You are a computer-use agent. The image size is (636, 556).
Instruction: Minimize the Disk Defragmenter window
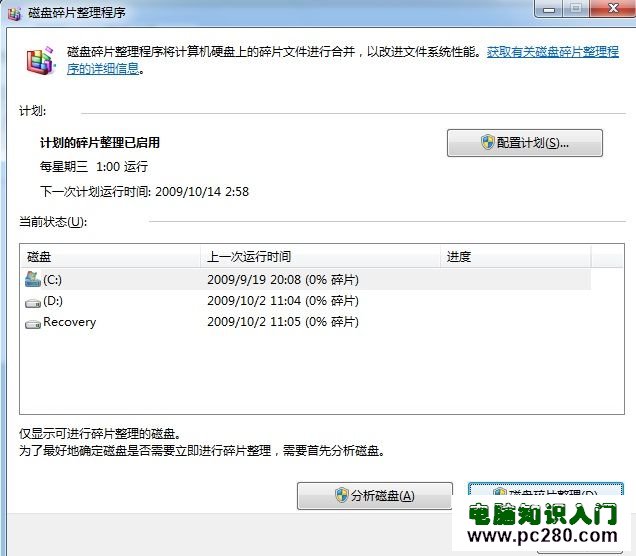[548, 8]
